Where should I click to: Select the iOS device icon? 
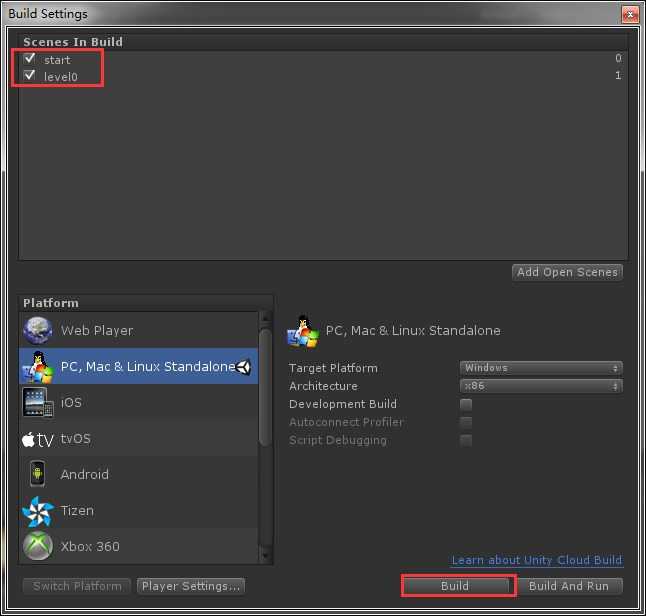tap(38, 403)
